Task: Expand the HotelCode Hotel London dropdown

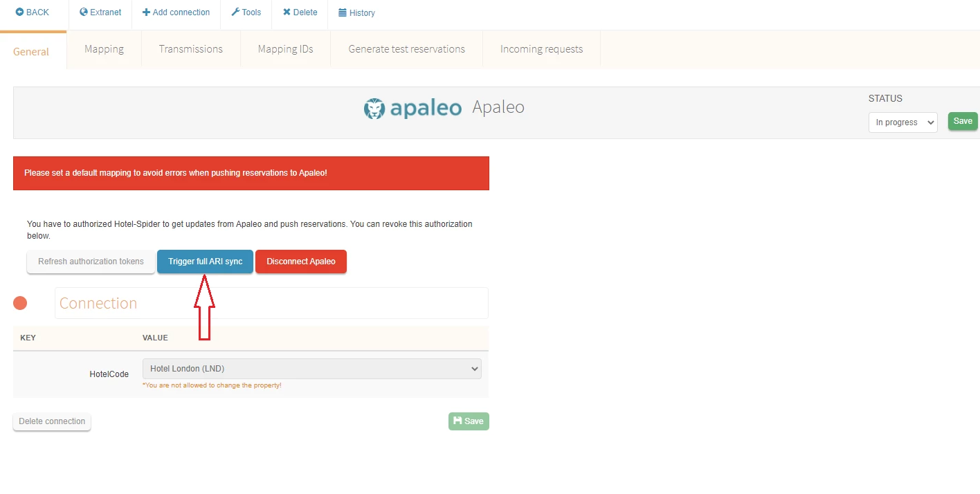Action: pyautogui.click(x=311, y=369)
